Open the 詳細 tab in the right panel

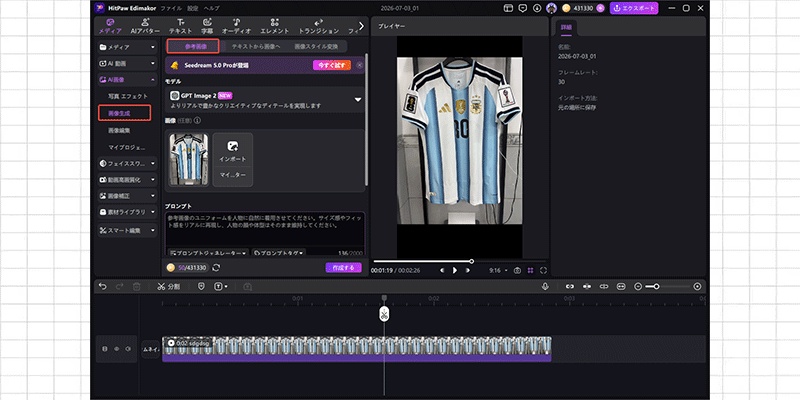tap(566, 28)
